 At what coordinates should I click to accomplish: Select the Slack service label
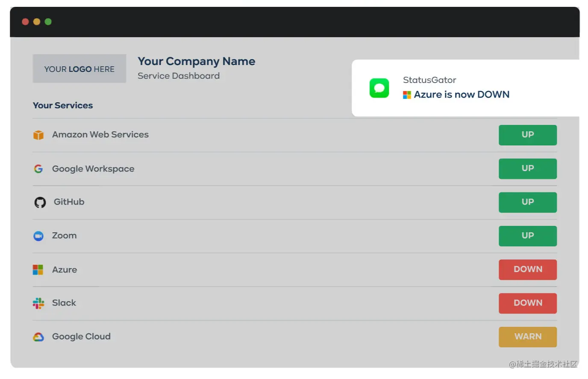64,303
